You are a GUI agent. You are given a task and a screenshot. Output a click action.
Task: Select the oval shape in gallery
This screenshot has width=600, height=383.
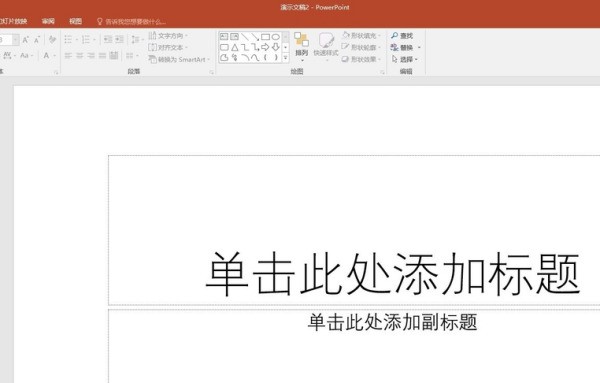276,37
